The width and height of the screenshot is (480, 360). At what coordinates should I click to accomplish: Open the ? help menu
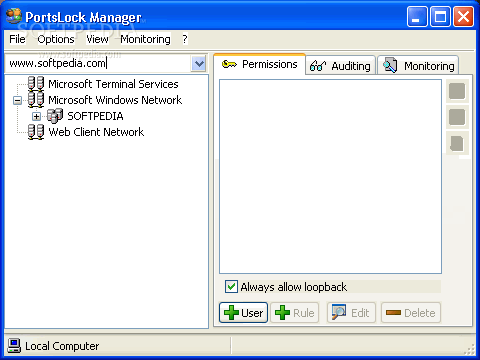(x=185, y=39)
